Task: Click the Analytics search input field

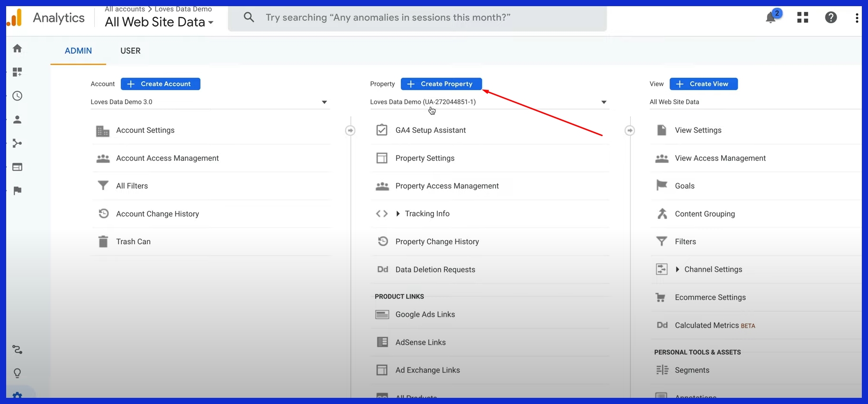Action: [417, 18]
